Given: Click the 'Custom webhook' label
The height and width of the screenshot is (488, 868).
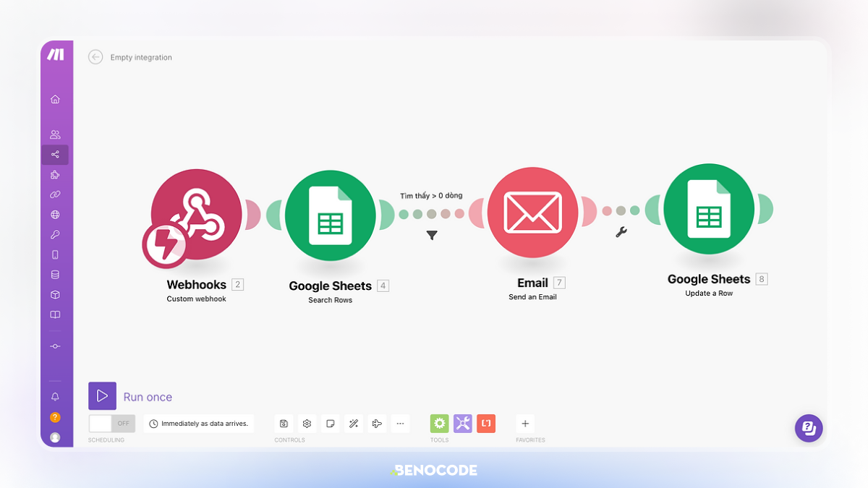Looking at the screenshot, I should point(197,299).
